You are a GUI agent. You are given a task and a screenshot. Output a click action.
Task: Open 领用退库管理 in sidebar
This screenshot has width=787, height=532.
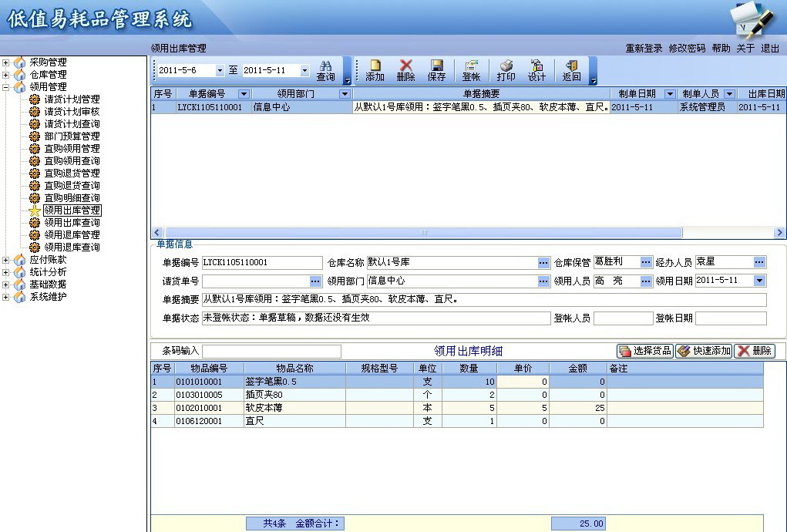72,235
